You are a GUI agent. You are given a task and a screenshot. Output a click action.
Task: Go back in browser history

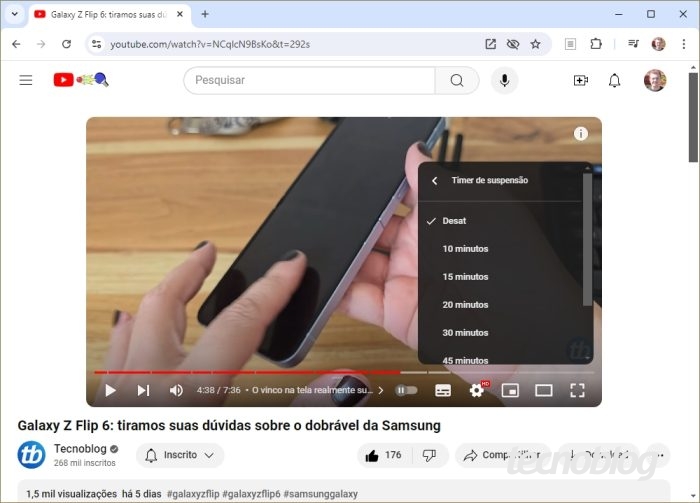(16, 44)
